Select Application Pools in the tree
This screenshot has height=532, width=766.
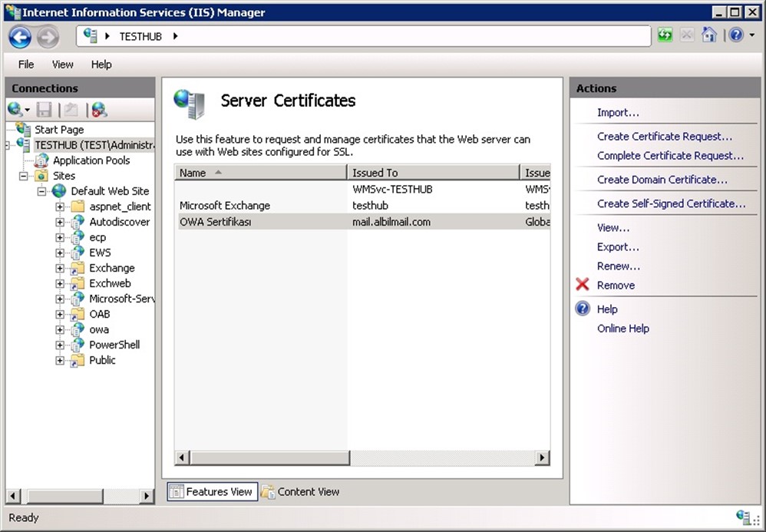(x=91, y=160)
